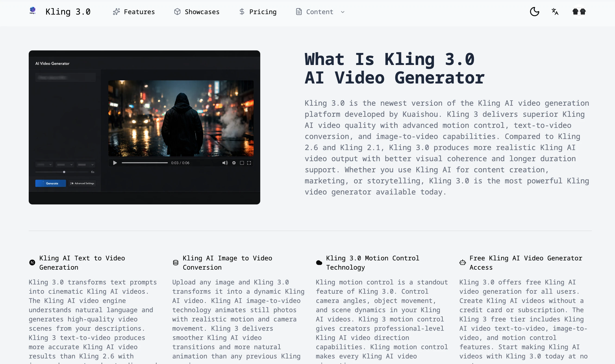The width and height of the screenshot is (615, 364).
Task: Open the language translation selector
Action: pos(555,12)
